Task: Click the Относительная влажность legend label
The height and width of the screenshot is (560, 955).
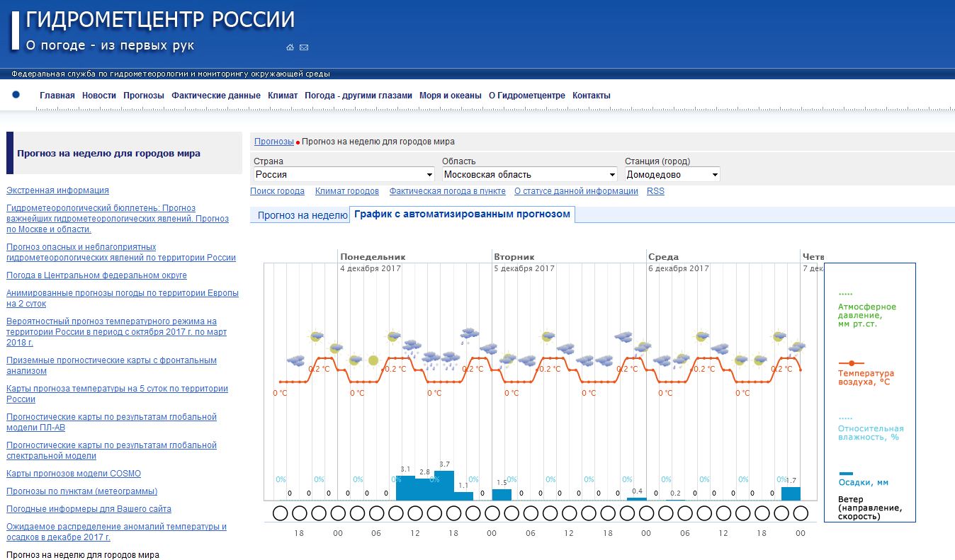Action: (871, 433)
